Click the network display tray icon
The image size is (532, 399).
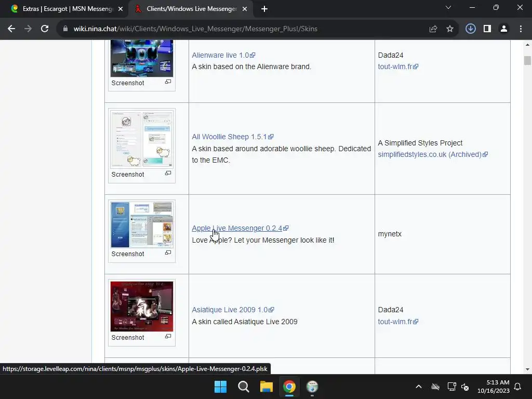point(451,387)
